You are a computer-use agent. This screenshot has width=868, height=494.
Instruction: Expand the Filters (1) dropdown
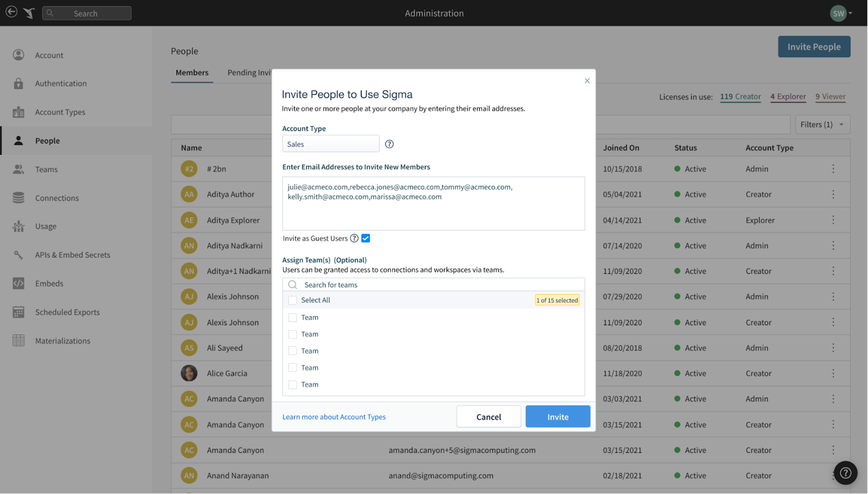point(822,124)
